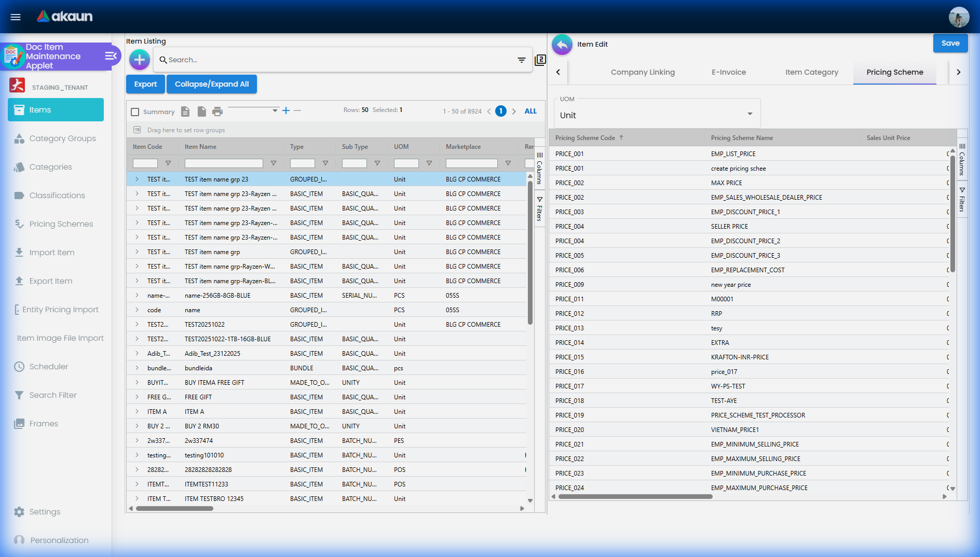Viewport: 980px width, 557px height.
Task: Switch to the Item Category tab
Action: tap(811, 72)
